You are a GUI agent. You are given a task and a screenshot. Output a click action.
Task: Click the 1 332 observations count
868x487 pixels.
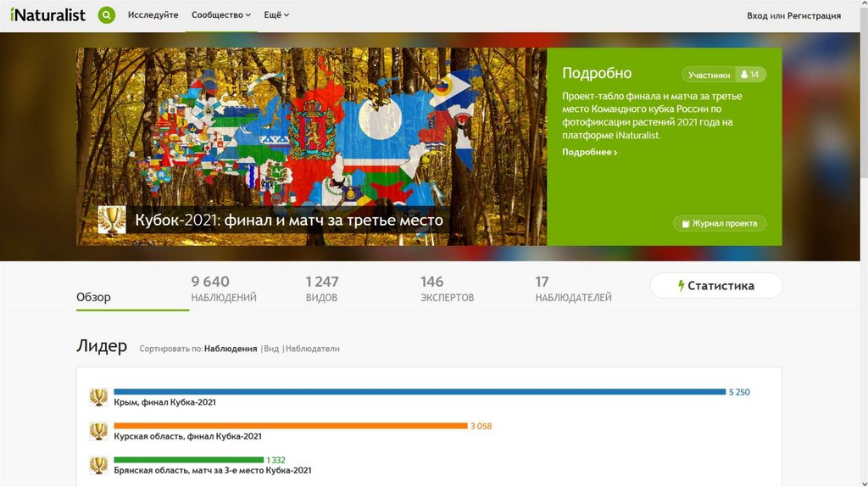pyautogui.click(x=275, y=461)
